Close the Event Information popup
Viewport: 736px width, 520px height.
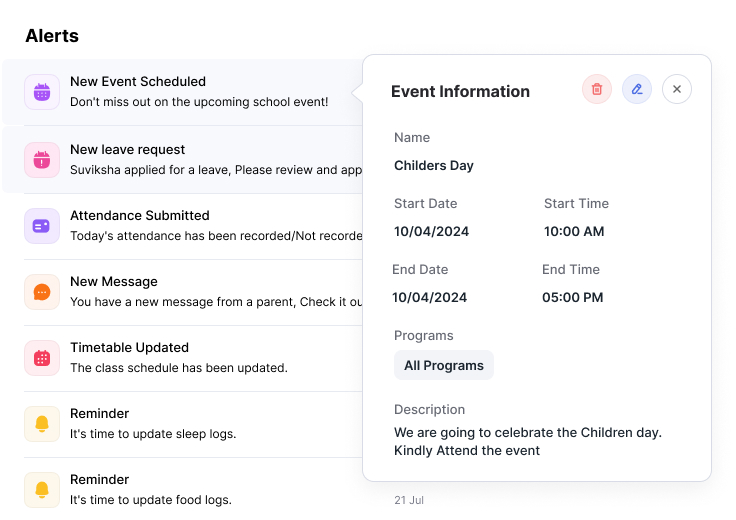677,89
